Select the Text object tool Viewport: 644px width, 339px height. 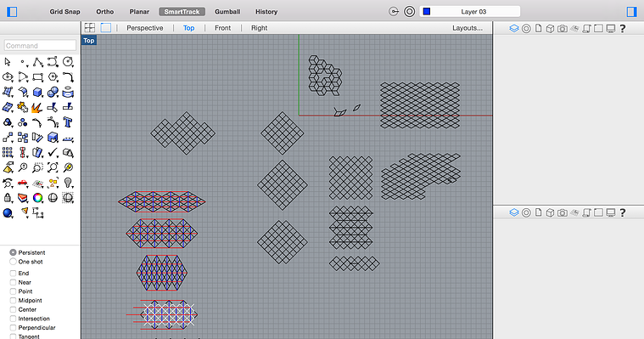click(68, 122)
